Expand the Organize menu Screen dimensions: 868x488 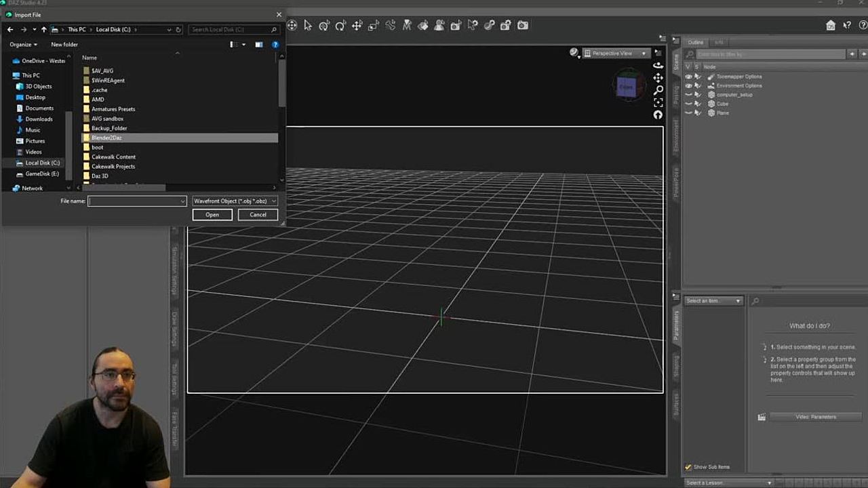click(x=23, y=45)
